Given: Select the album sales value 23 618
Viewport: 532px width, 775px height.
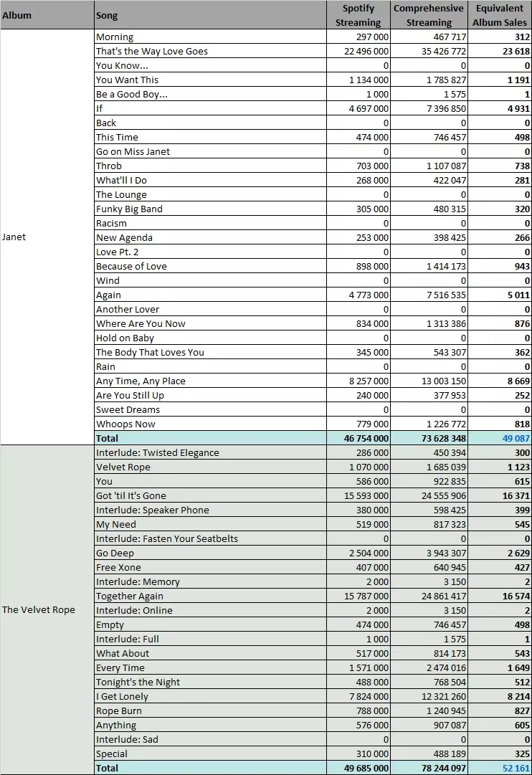Looking at the screenshot, I should coord(499,51).
